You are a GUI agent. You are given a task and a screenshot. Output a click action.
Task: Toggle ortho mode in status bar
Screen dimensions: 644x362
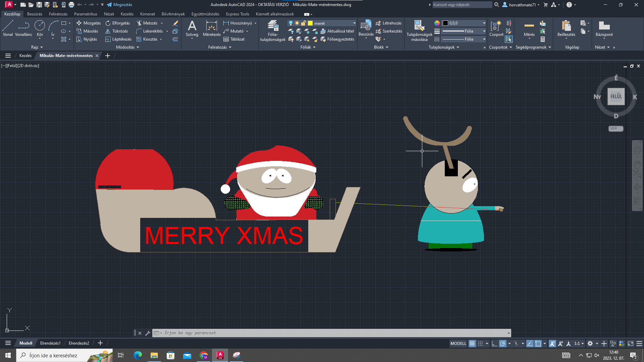(494, 344)
